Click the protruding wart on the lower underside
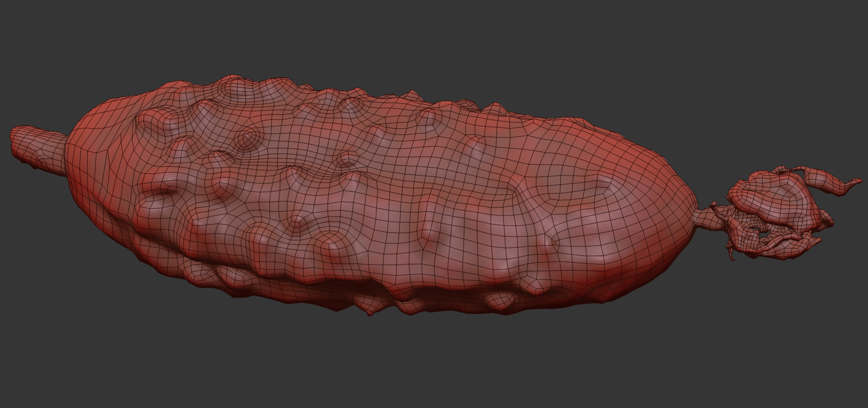The image size is (868, 408). point(499,301)
